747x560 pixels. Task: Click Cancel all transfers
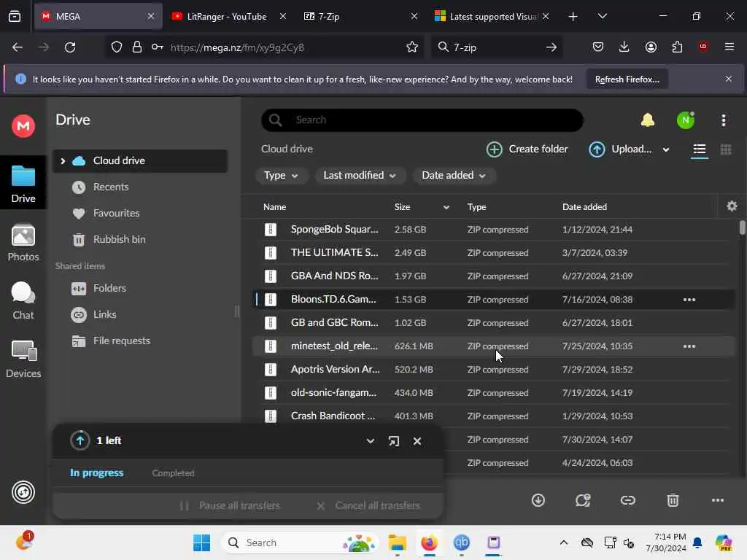pyautogui.click(x=368, y=506)
